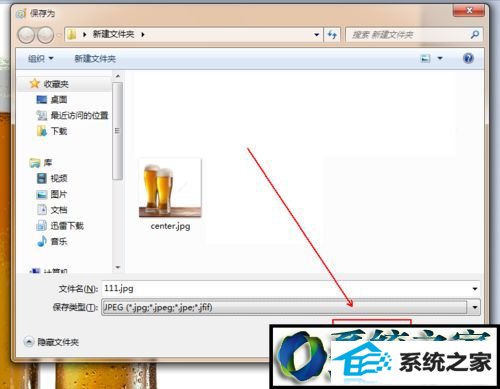500x389 pixels.
Task: Click the 下载 folder icon
Action: point(42,131)
